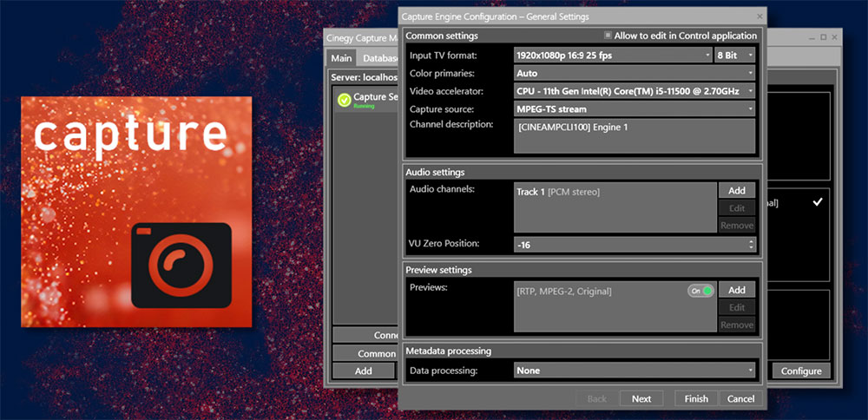The width and height of the screenshot is (868, 420).
Task: Minimize the Cinegy Capture Manager window
Action: point(812,37)
